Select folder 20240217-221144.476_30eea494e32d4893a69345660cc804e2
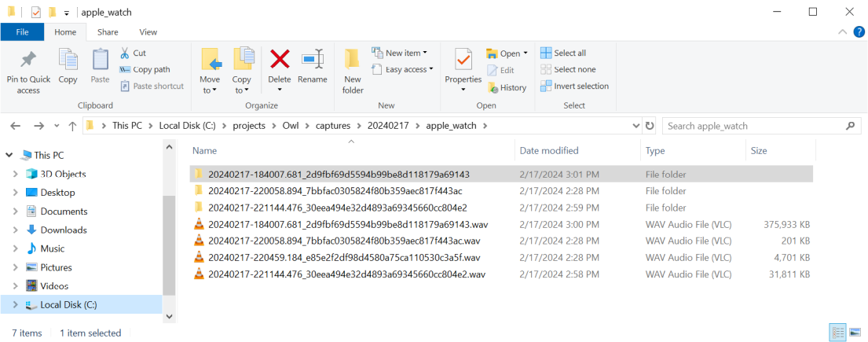The width and height of the screenshot is (868, 342). click(501, 208)
